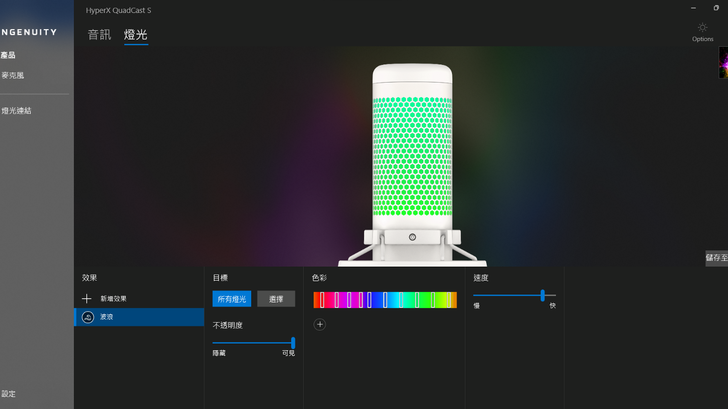Select 麥克風 in the sidebar
This screenshot has width=728, height=409.
point(12,75)
